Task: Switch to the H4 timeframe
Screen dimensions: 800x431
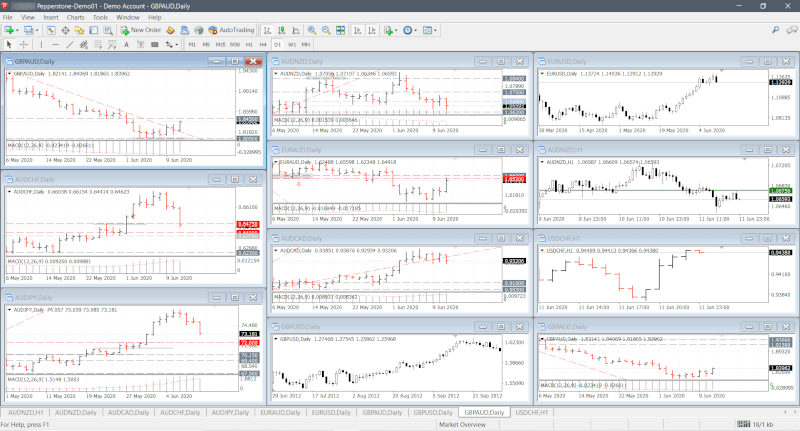Action: pos(263,44)
